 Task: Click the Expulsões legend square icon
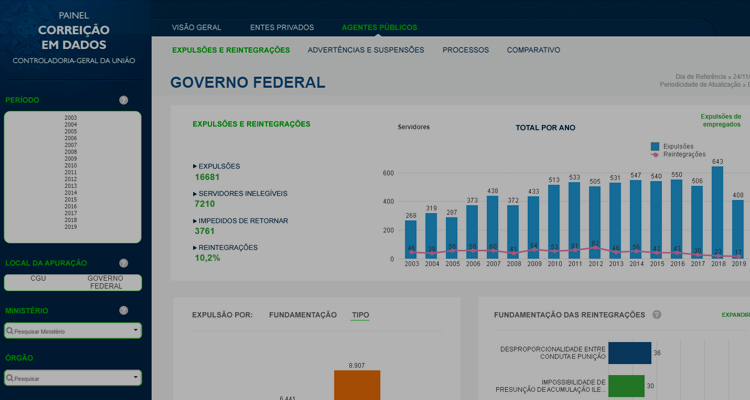(x=655, y=147)
